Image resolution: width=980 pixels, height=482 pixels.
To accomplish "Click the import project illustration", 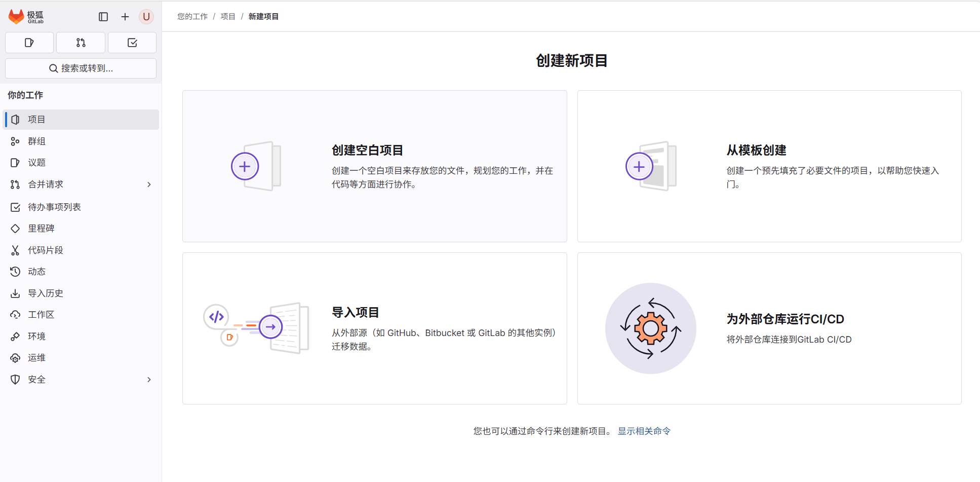I will pos(256,328).
